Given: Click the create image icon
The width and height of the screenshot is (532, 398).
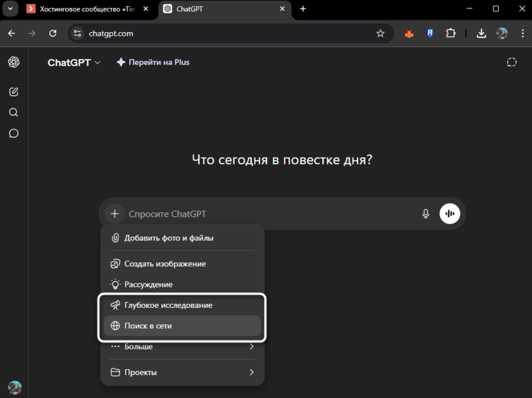Looking at the screenshot, I should (115, 264).
